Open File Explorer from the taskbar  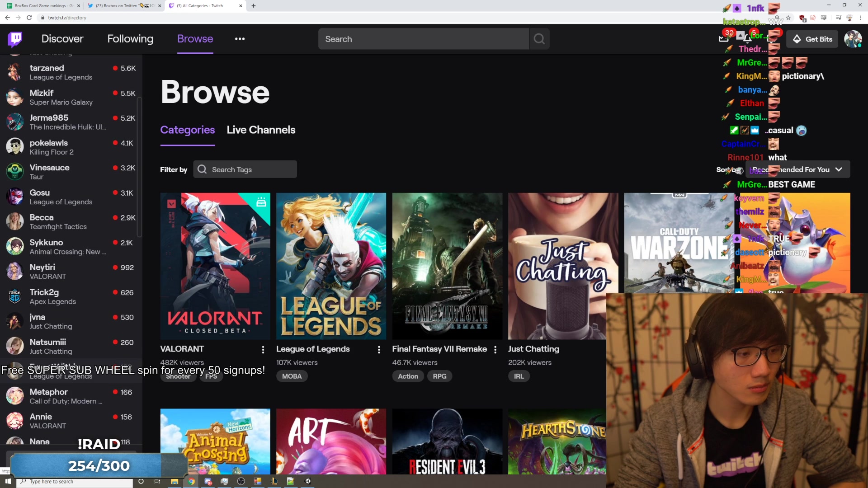175,481
